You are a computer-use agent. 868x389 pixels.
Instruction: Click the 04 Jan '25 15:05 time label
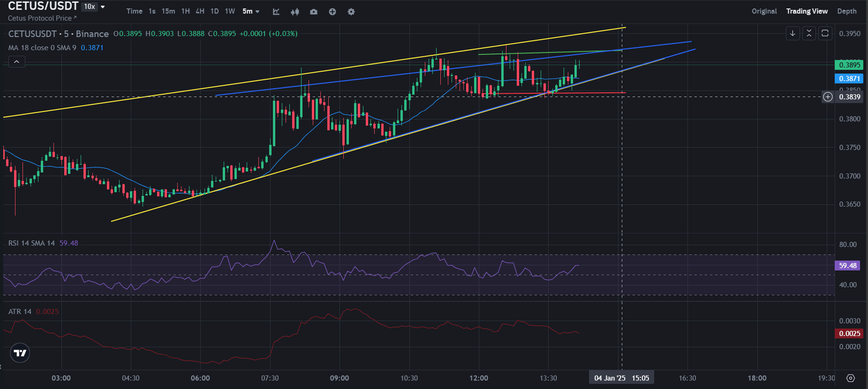622,378
